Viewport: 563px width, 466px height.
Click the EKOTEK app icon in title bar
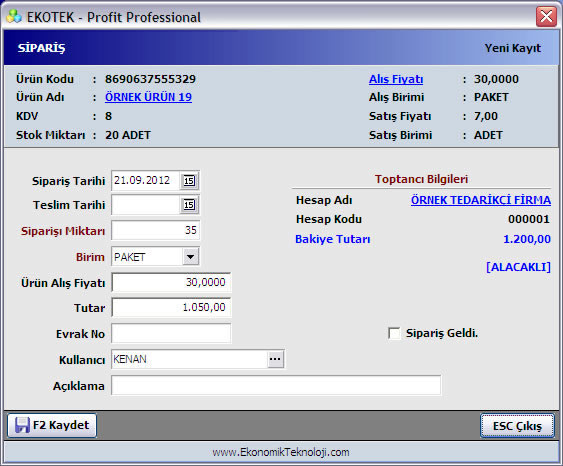(14, 17)
